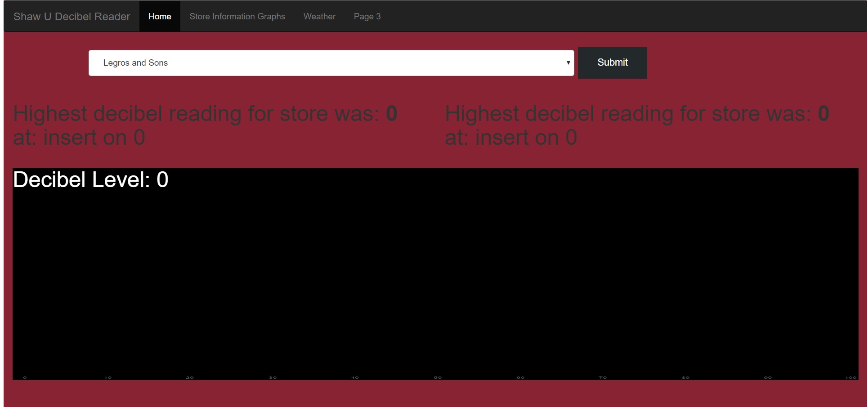
Task: Click the right highest decibel reading heading
Action: point(637,125)
